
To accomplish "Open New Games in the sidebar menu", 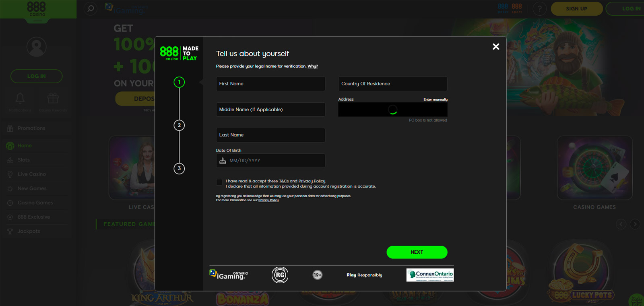I will 36,188.
